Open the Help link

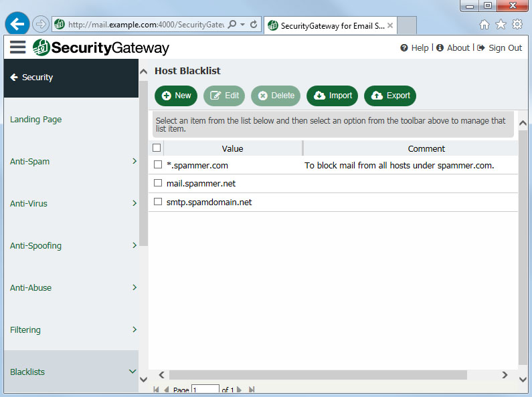414,47
